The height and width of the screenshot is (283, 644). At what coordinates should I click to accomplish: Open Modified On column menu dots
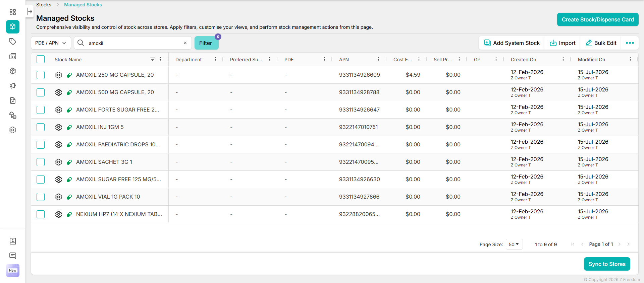click(630, 59)
